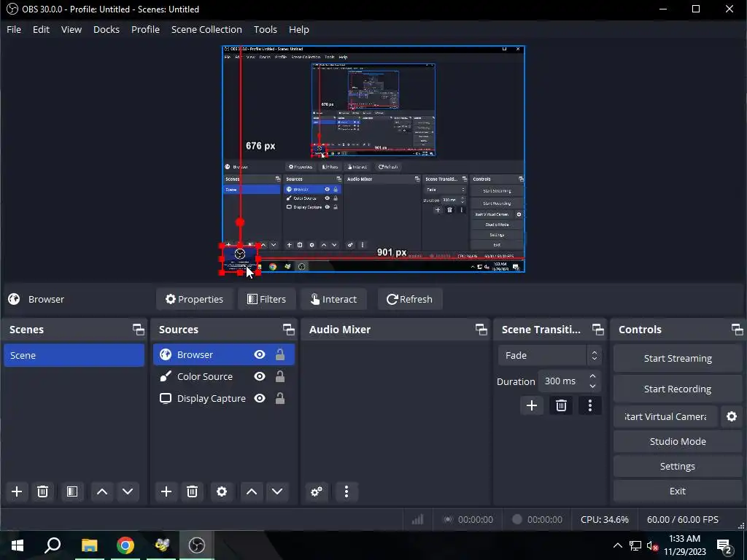Click Interact for the Browser source
Screen dimensions: 747x560
(x=333, y=299)
